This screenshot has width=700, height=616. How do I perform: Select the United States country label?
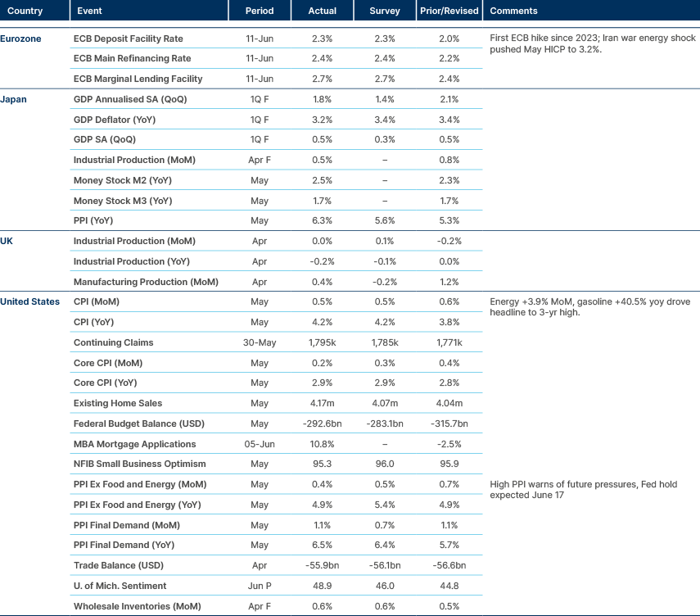(x=30, y=301)
